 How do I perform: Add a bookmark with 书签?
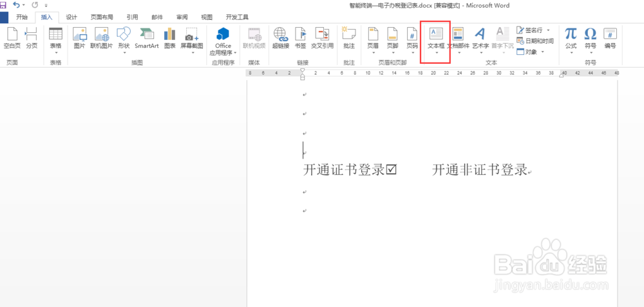coord(300,39)
